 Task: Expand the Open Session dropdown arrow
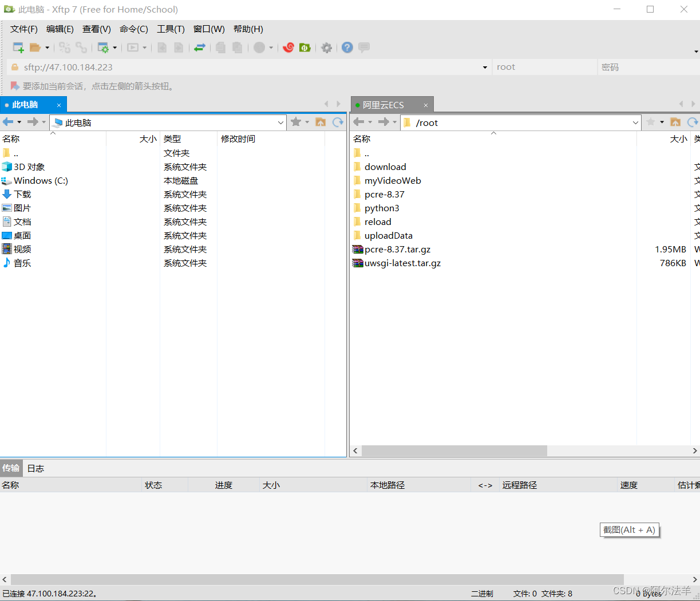[x=48, y=48]
